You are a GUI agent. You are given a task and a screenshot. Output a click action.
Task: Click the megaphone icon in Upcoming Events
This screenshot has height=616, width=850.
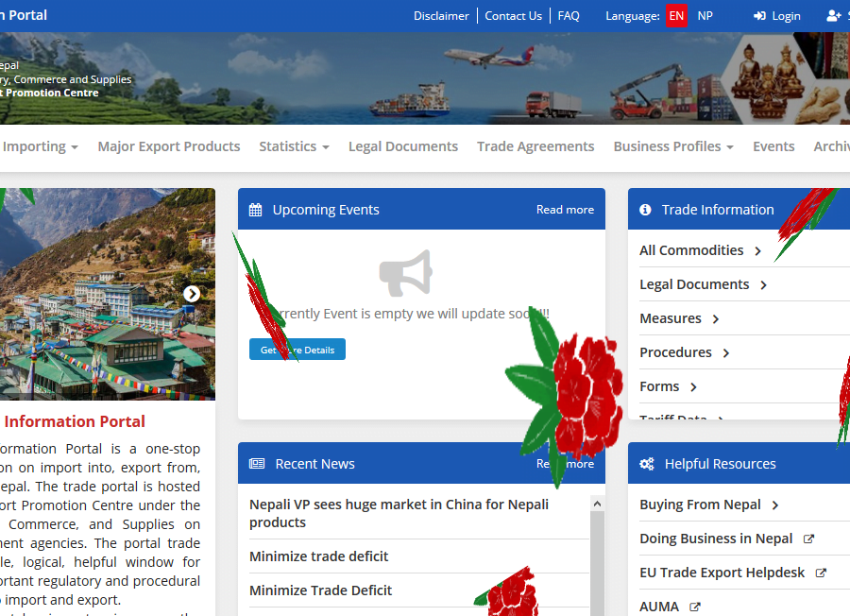[x=405, y=273]
